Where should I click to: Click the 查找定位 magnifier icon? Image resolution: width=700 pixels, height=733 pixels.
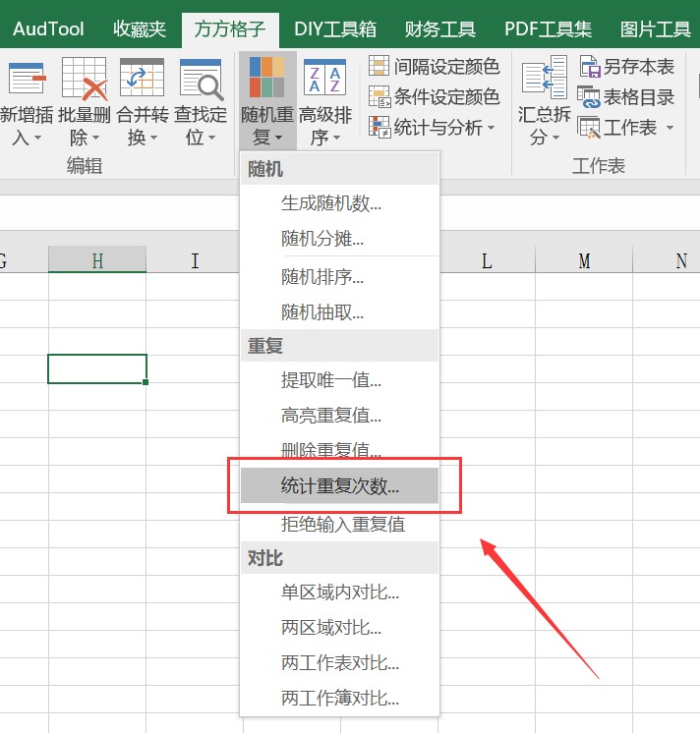[x=202, y=79]
